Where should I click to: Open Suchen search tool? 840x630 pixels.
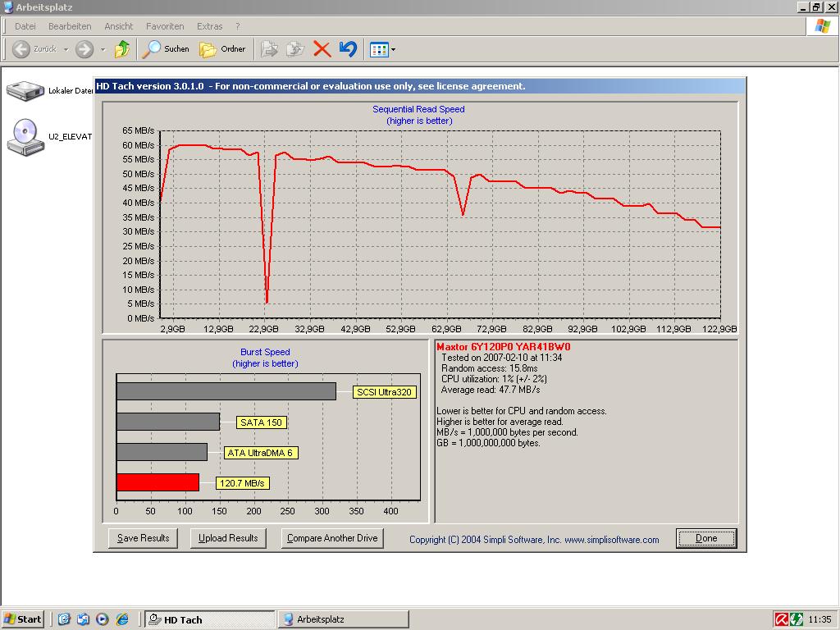pyautogui.click(x=166, y=49)
